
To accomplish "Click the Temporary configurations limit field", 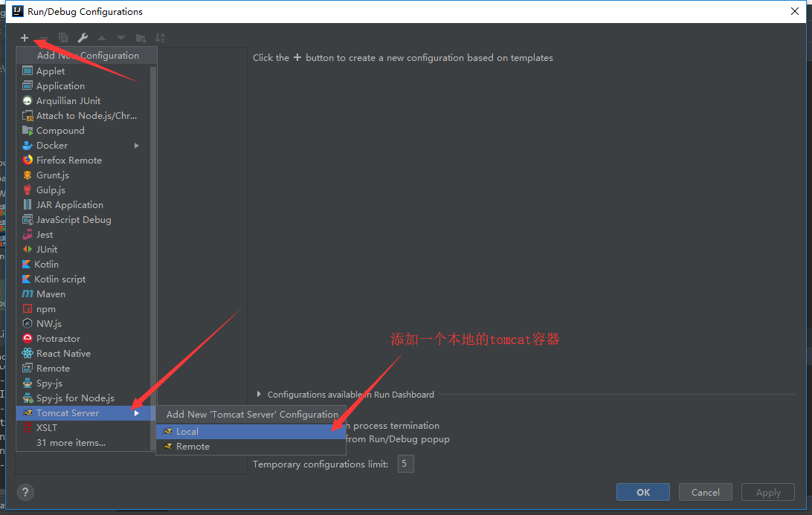I will pyautogui.click(x=405, y=464).
